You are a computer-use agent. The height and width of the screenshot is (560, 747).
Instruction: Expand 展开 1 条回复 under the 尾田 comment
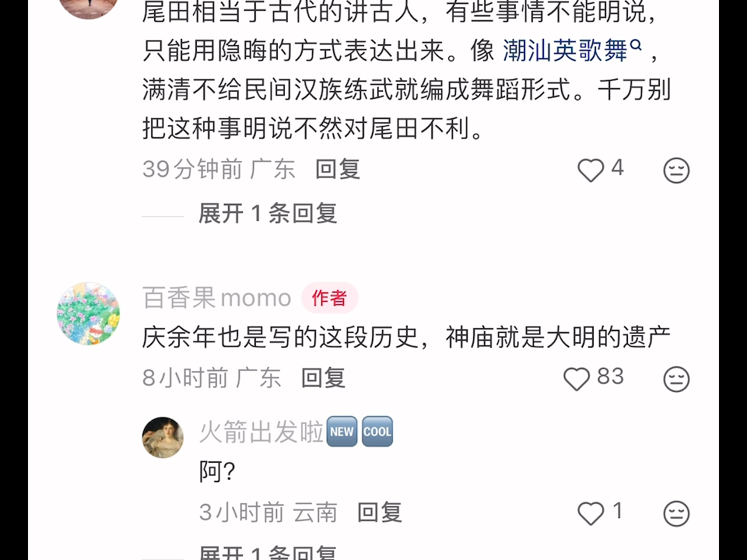click(x=268, y=213)
